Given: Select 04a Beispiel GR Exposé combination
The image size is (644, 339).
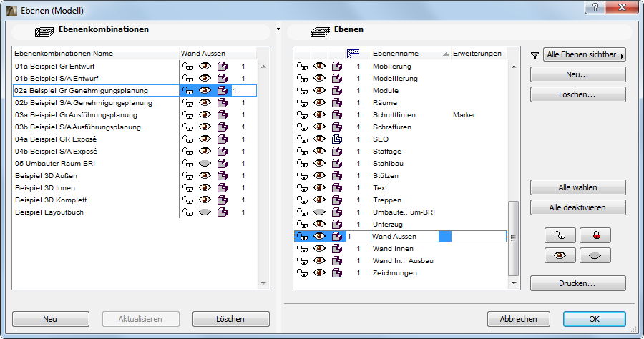Looking at the screenshot, I should (x=56, y=139).
